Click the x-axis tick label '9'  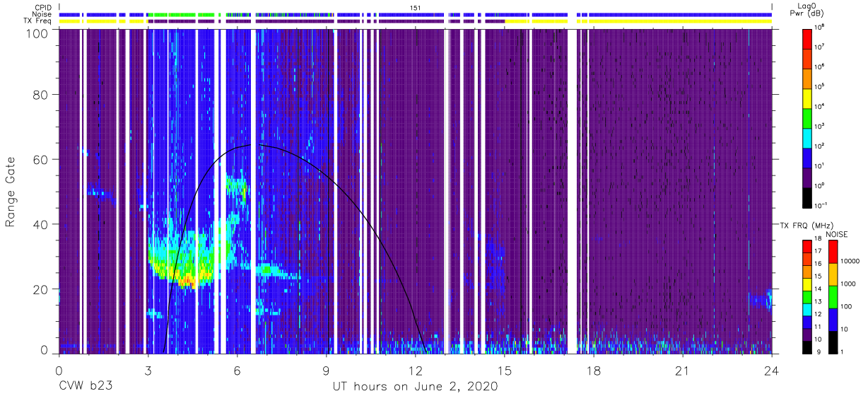pyautogui.click(x=326, y=371)
